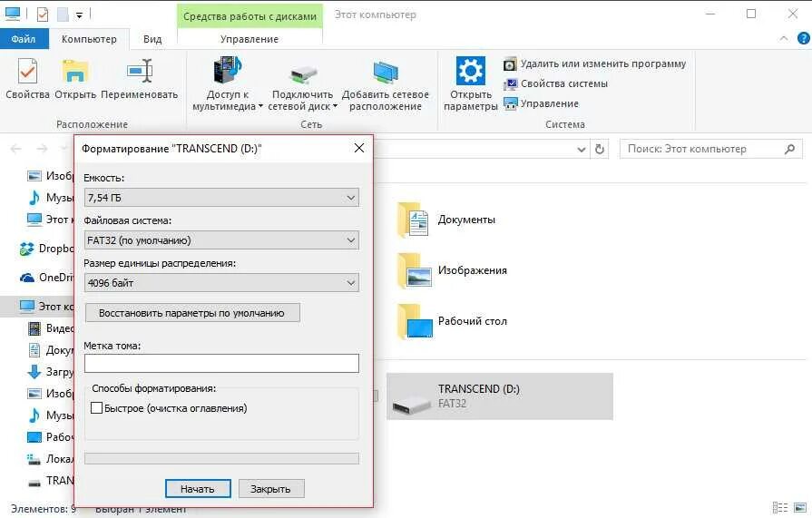Screen dimensions: 812x518
Task: Open Подключить сетевой диск dropdown
Action: tap(302, 84)
